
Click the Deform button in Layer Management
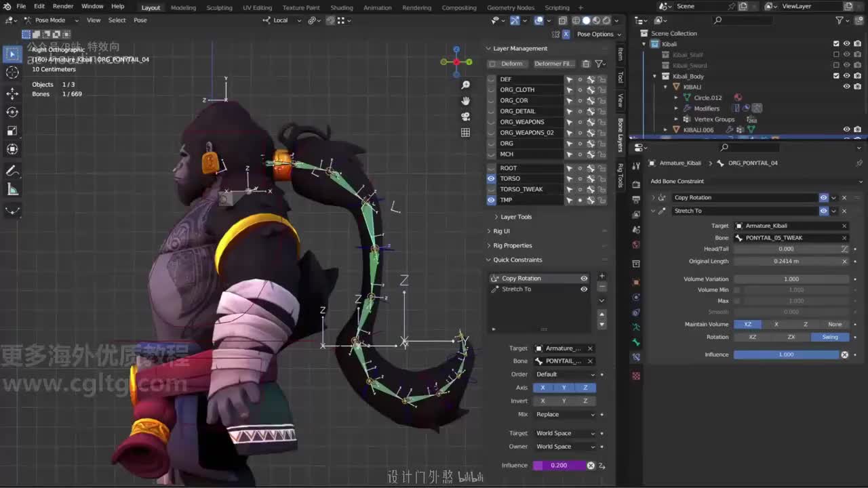click(507, 64)
